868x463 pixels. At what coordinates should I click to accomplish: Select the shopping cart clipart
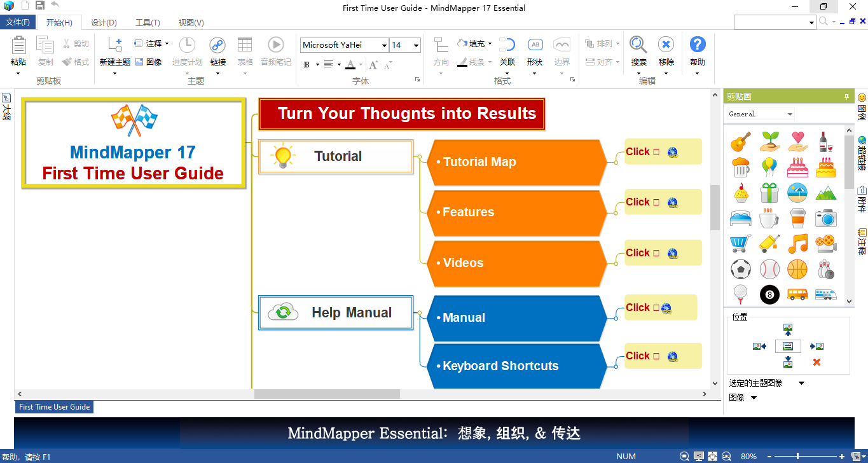(741, 243)
